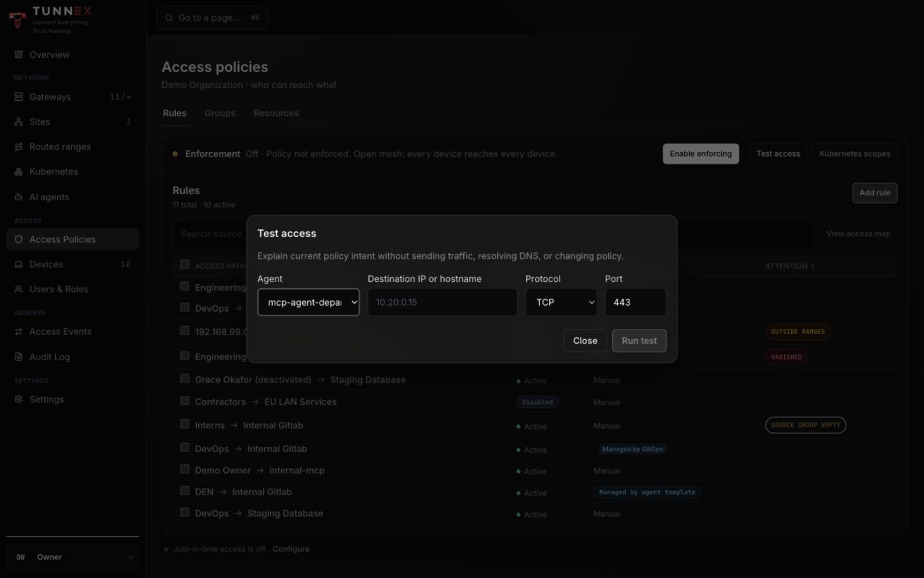Image resolution: width=924 pixels, height=578 pixels.
Task: Close the Test access dialog
Action: (x=585, y=341)
